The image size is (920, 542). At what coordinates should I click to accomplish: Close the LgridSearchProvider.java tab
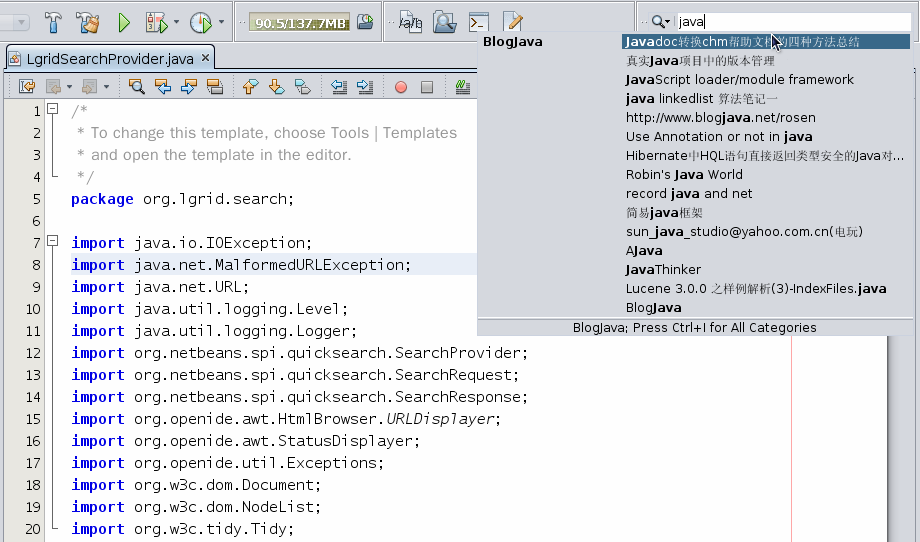coord(205,58)
